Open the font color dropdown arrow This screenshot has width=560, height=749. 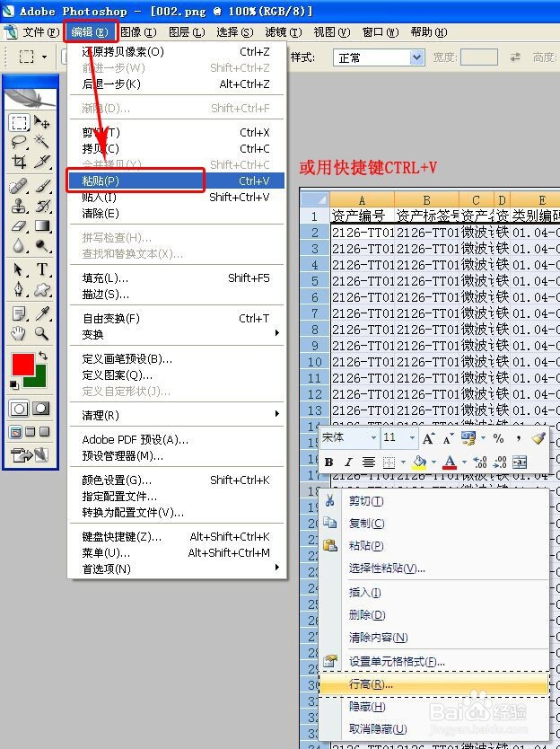click(x=464, y=462)
